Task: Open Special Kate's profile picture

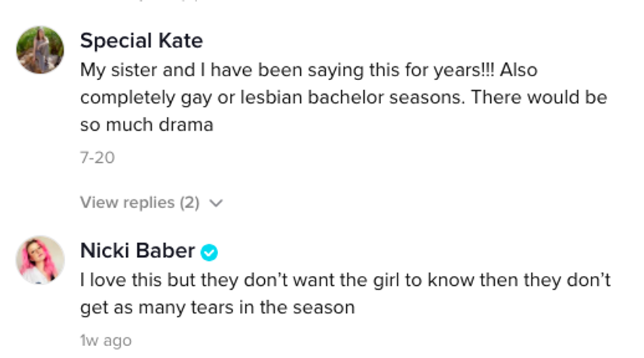Action: click(x=40, y=50)
